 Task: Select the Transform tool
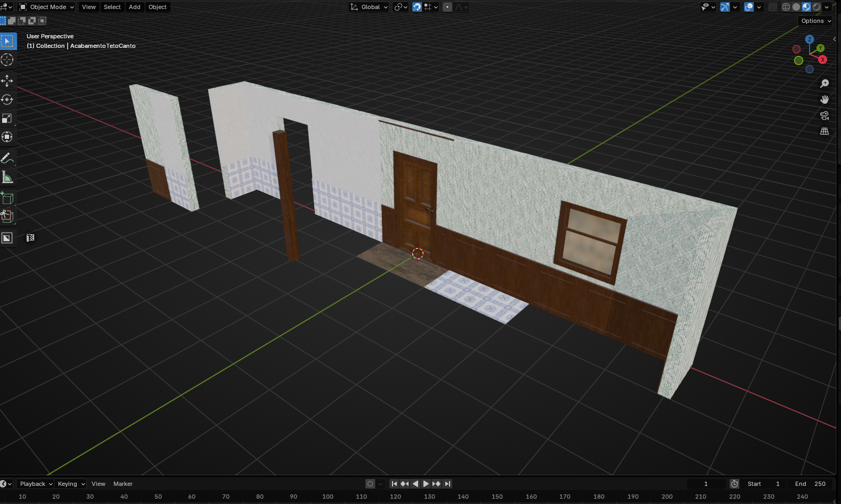click(x=7, y=137)
